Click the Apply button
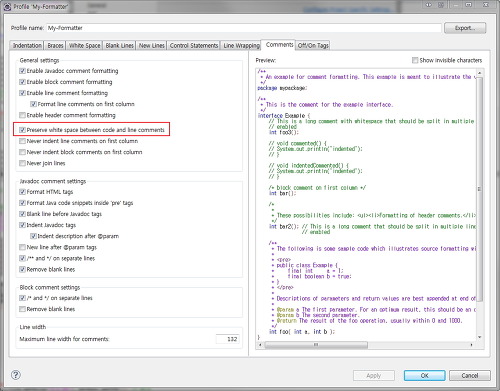This screenshot has width=500, height=391. tap(374, 375)
